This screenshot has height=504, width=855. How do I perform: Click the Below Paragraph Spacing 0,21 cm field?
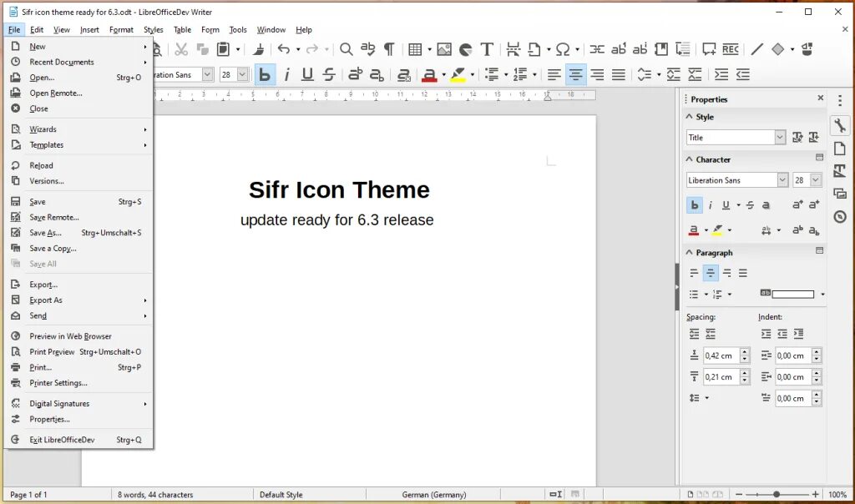(721, 377)
